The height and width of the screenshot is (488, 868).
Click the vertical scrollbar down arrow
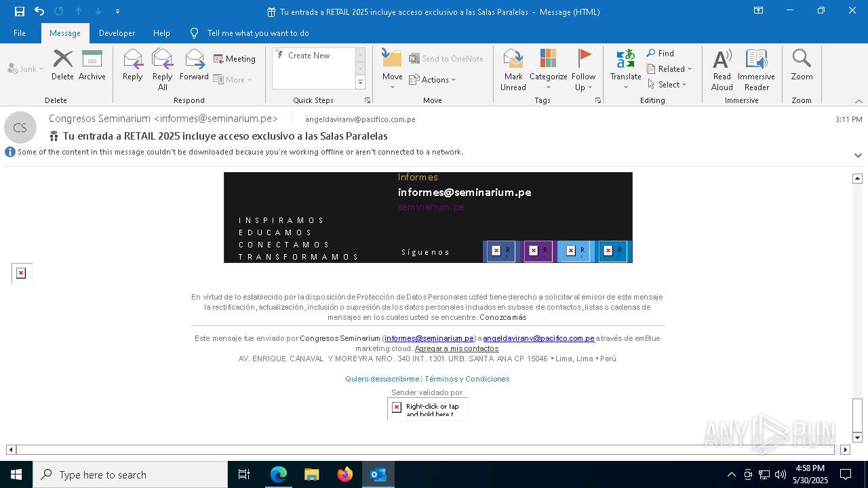(x=857, y=437)
